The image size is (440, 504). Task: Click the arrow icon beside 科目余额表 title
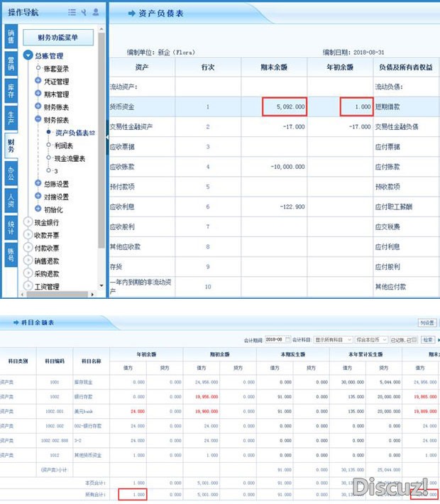(x=16, y=322)
